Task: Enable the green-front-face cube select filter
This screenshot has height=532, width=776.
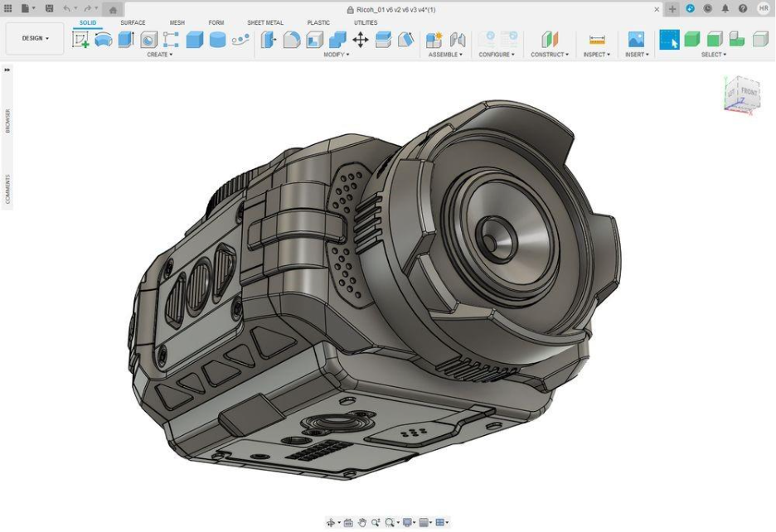Action: (715, 40)
